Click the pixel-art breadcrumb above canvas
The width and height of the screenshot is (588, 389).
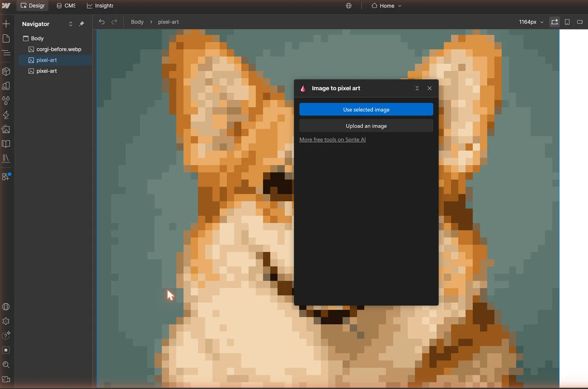tap(169, 22)
